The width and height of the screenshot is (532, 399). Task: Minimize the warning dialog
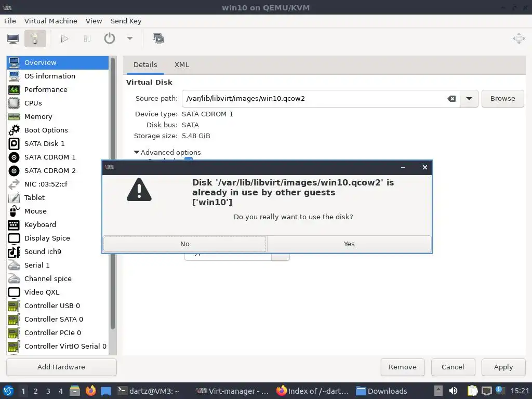coord(403,167)
